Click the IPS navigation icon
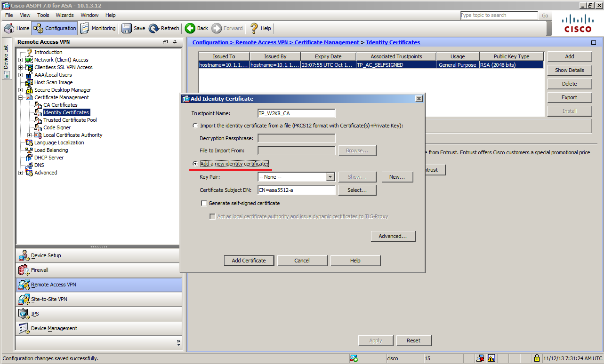Screen dimensions: 604x364 click(24, 314)
